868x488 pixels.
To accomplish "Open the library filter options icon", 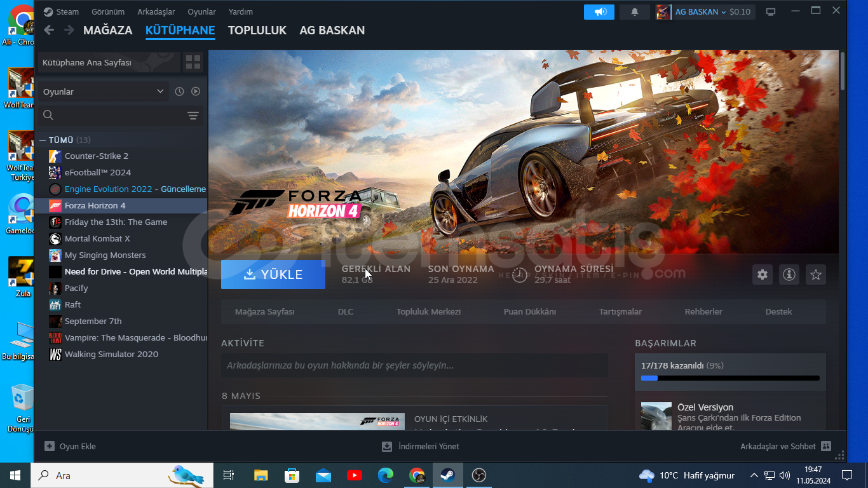I will 193,116.
